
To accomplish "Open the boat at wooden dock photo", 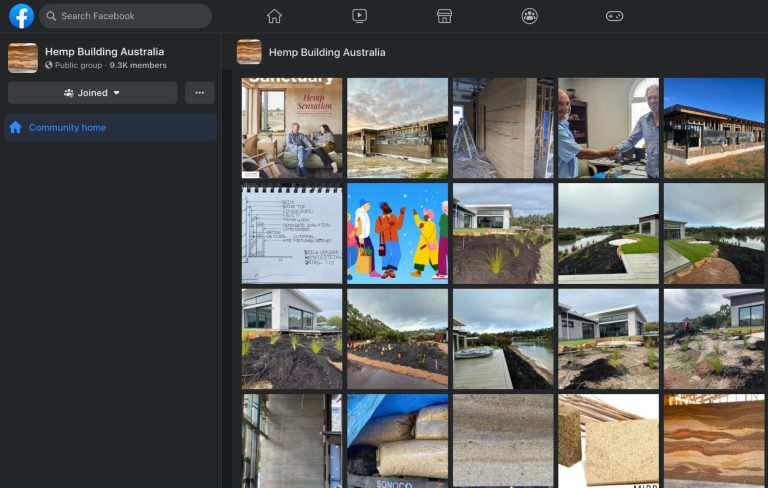I will [502, 339].
